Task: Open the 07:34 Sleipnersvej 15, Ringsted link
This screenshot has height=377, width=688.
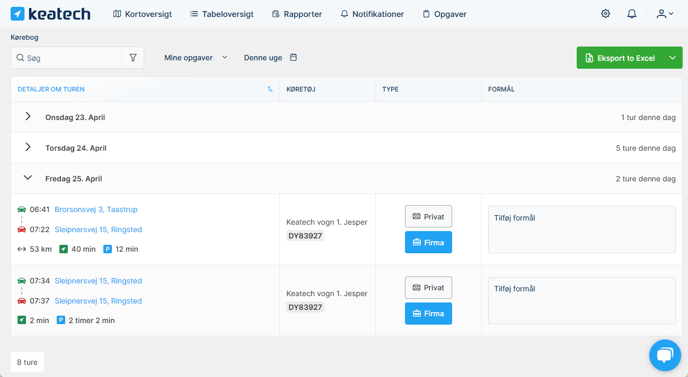Action: (98, 281)
